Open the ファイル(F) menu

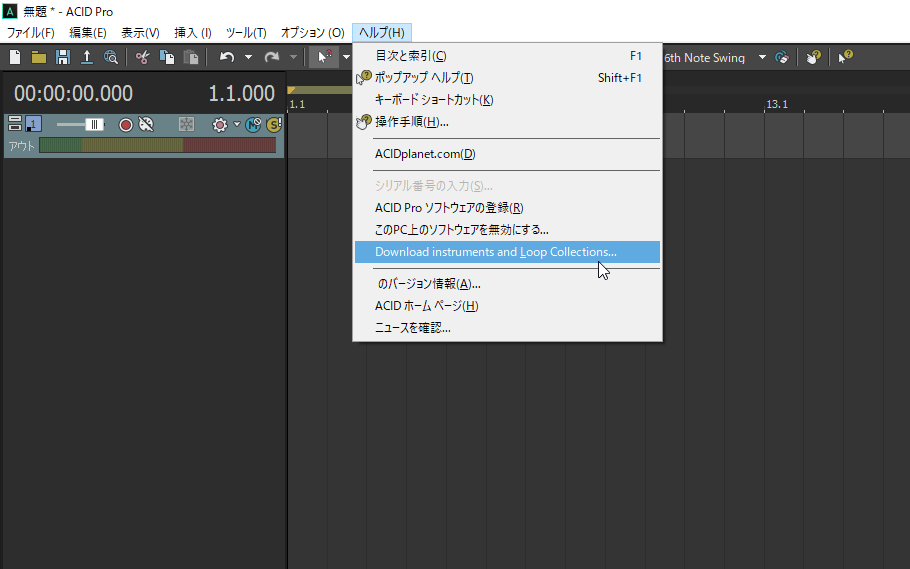point(30,33)
